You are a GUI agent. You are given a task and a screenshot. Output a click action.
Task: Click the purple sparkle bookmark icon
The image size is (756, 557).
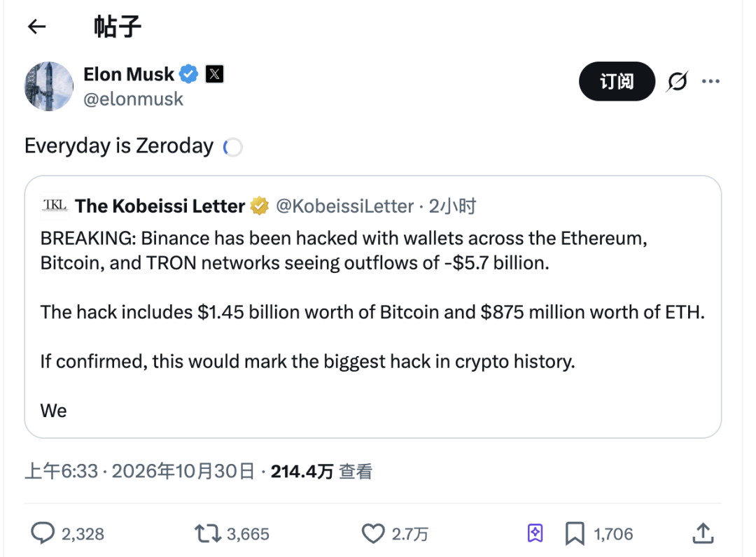coord(535,533)
